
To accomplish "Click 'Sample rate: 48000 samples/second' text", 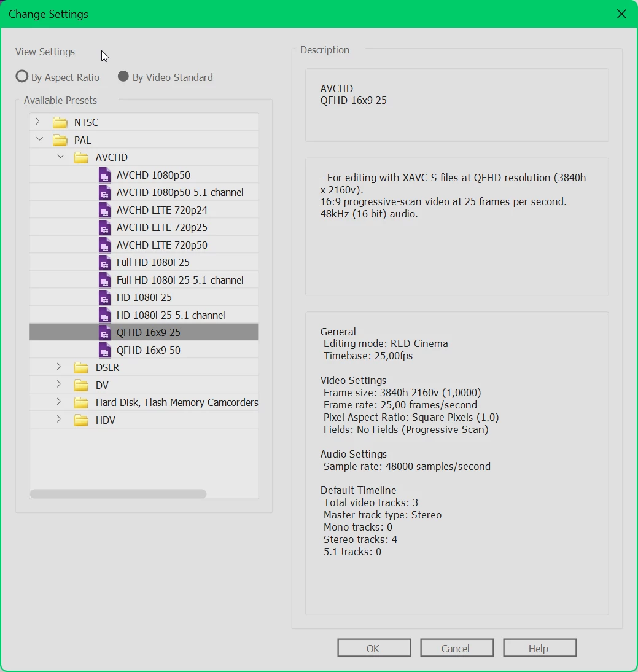I will [407, 467].
